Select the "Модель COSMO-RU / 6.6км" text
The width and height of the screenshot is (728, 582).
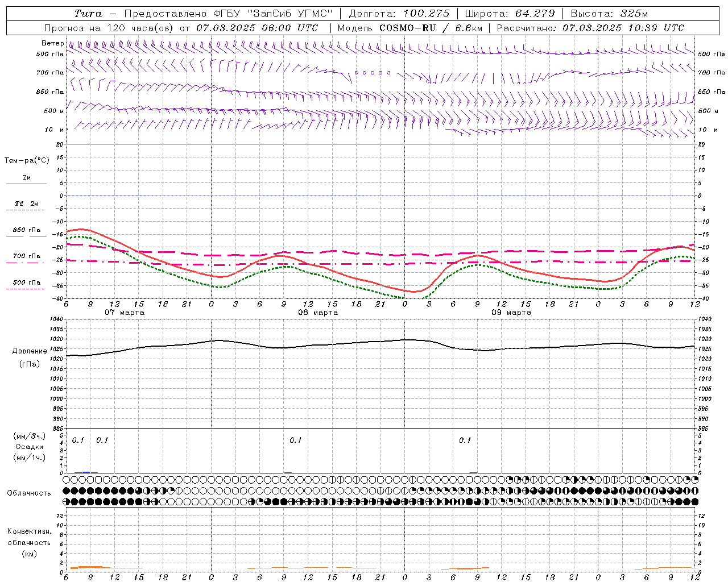coord(409,28)
